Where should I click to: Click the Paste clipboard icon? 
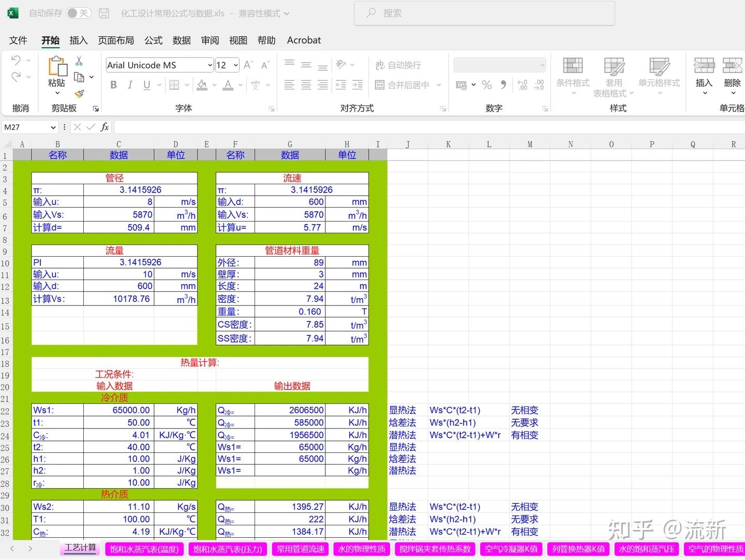(57, 66)
